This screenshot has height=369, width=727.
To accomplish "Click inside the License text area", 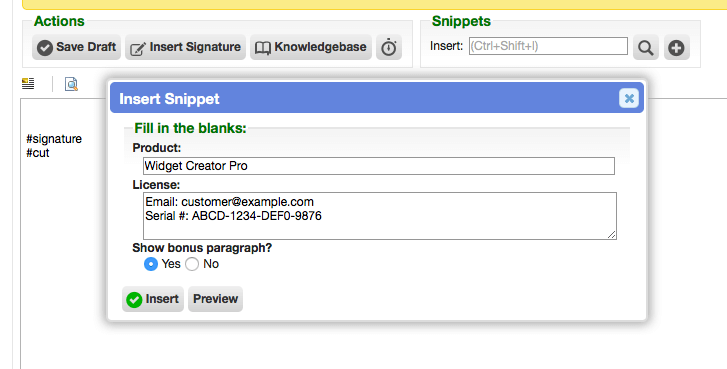I will (380, 216).
